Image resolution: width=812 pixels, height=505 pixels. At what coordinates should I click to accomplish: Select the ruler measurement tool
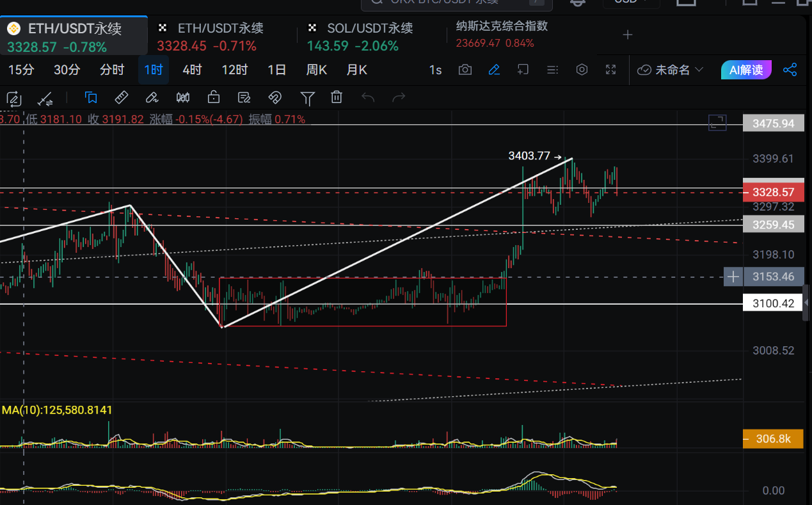coord(121,97)
